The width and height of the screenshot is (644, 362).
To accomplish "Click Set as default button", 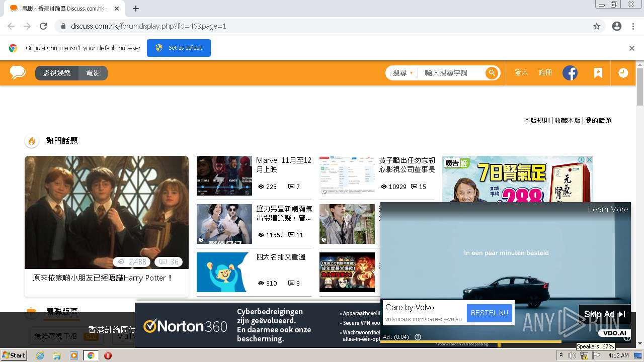I will click(179, 48).
